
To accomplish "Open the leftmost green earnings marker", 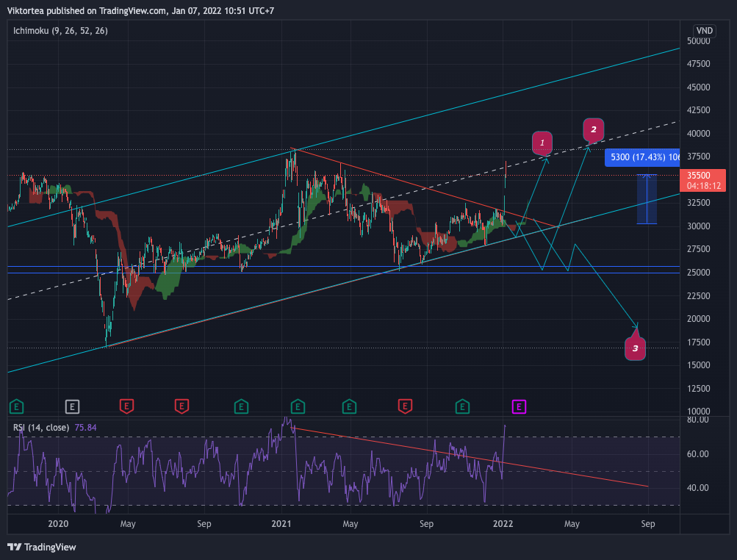I will click(16, 406).
